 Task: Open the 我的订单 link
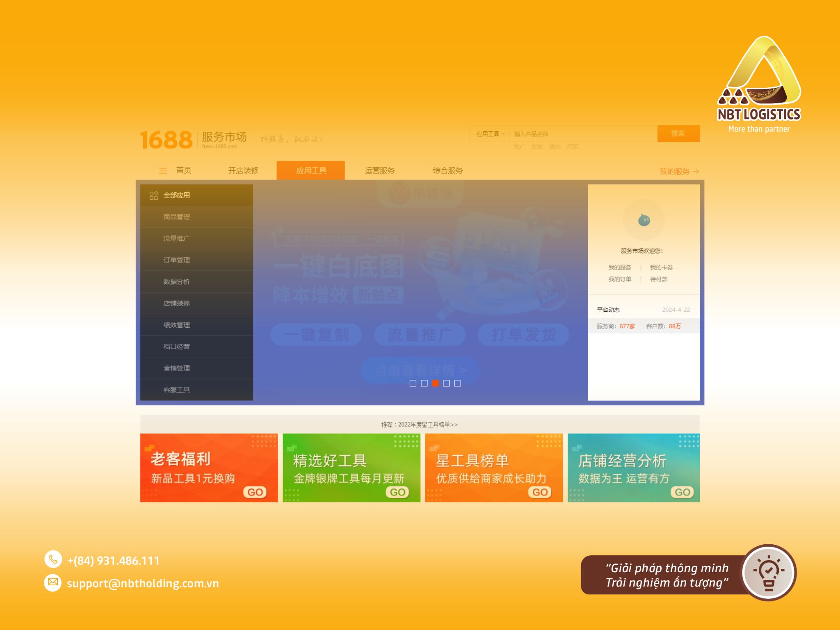(620, 279)
